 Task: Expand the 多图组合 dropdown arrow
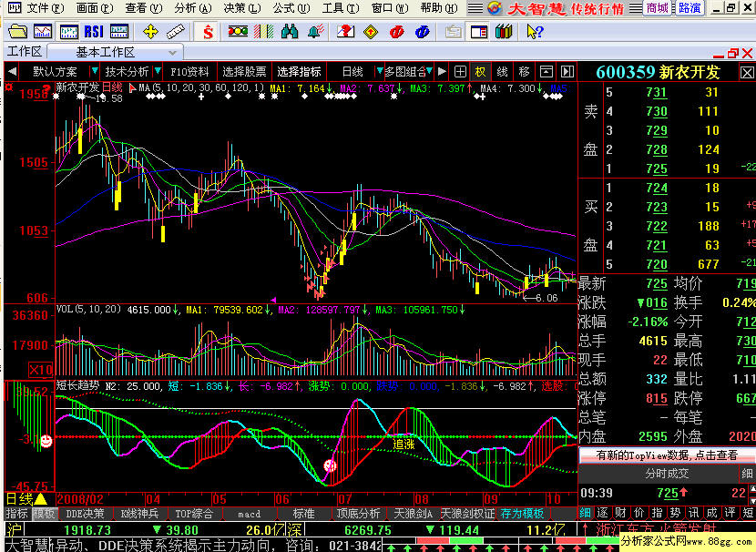point(429,71)
